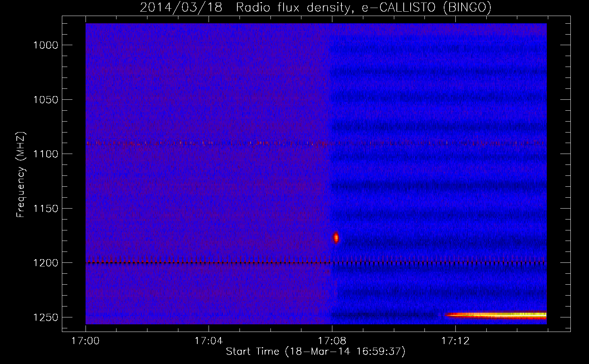Click the '1050' frequency axis label

pos(46,100)
